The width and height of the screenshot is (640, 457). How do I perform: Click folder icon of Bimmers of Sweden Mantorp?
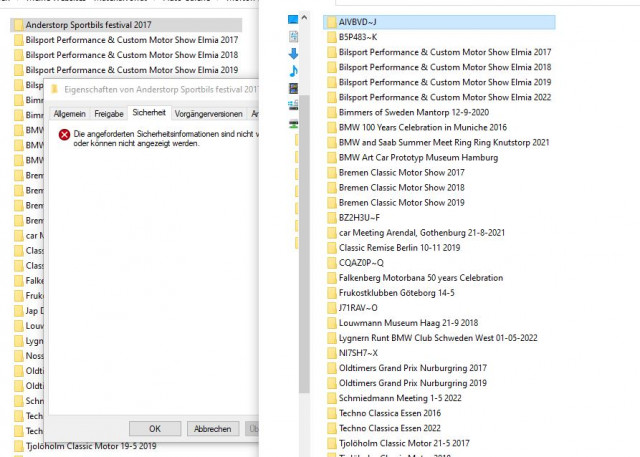coord(331,112)
